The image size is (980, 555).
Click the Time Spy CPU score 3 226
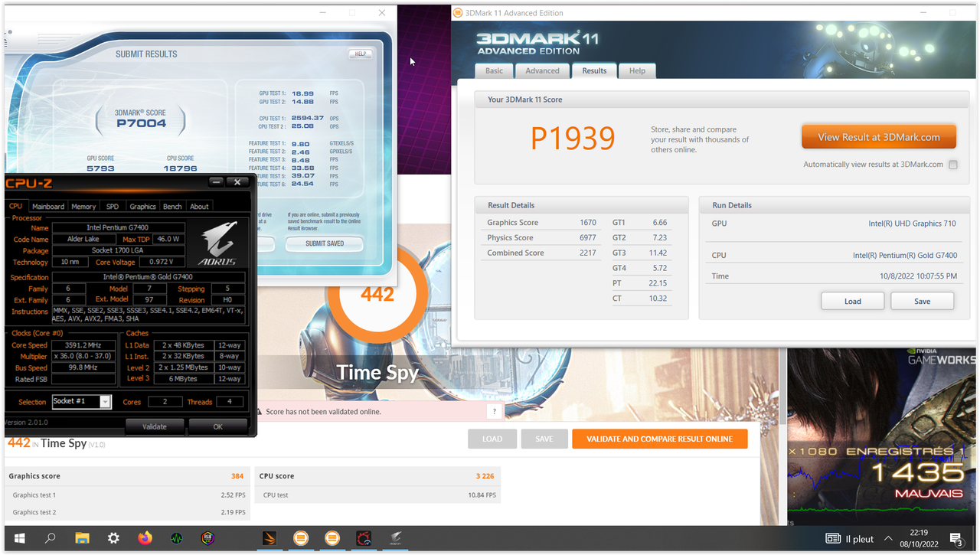pyautogui.click(x=485, y=476)
